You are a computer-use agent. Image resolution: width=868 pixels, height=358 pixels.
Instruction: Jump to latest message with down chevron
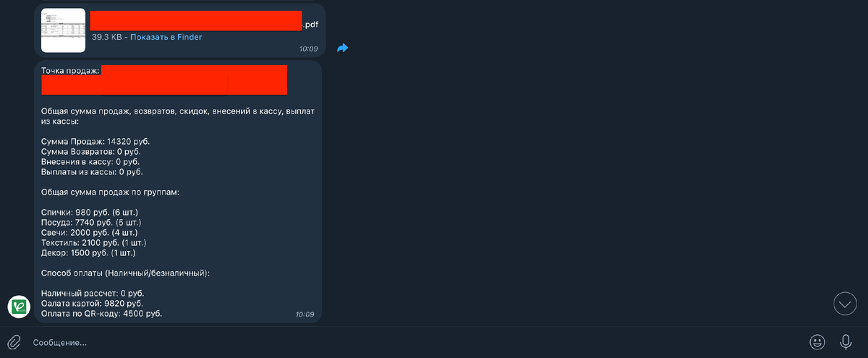845,303
